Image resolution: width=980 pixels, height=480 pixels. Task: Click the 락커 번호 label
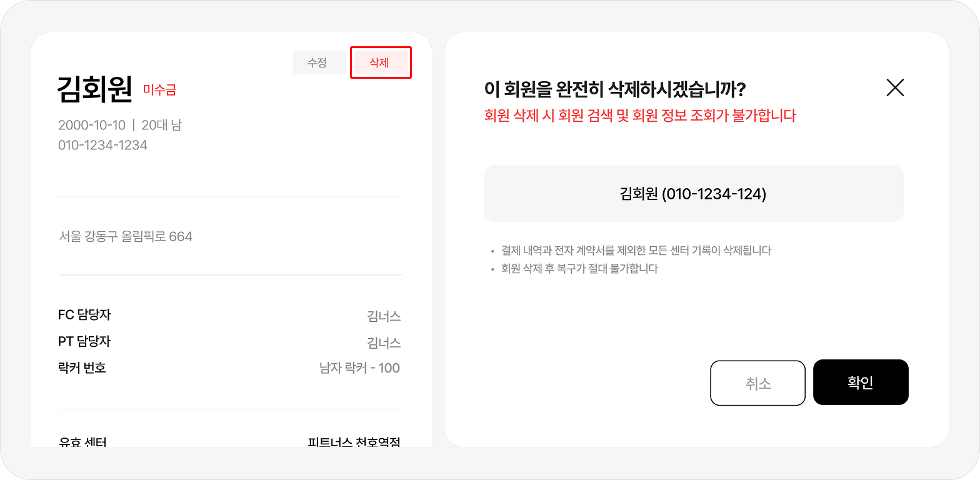point(82,367)
